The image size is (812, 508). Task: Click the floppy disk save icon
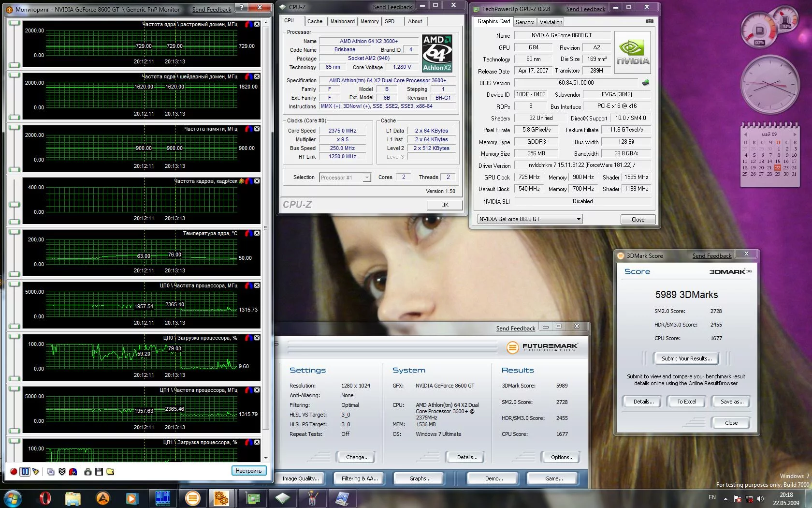[x=99, y=471]
